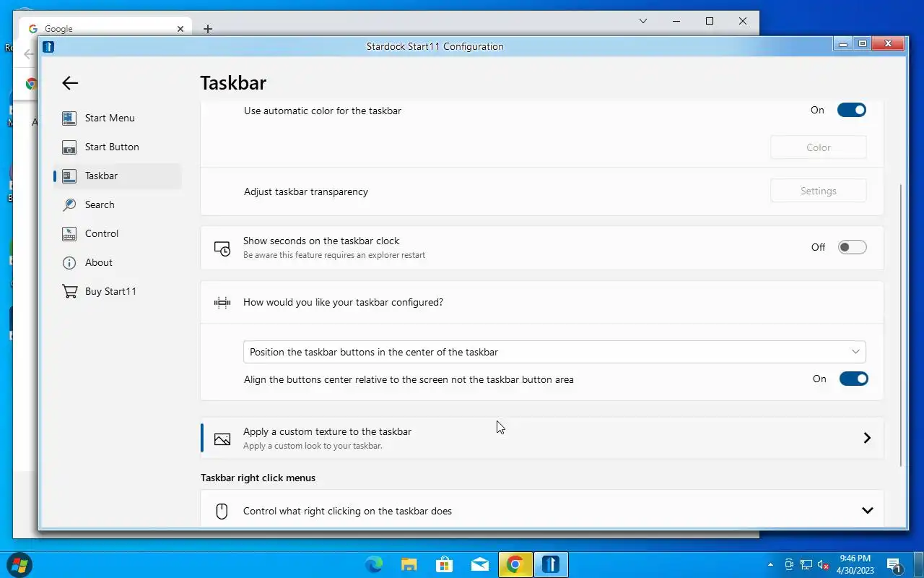The height and width of the screenshot is (578, 924).
Task: Open Chrome's tab search dropdown arrow
Action: pyautogui.click(x=643, y=22)
